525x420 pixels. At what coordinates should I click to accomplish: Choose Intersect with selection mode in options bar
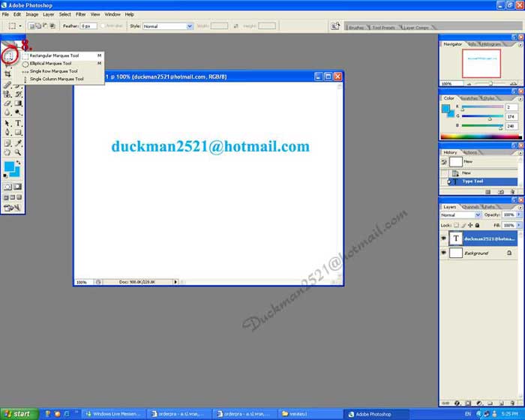click(52, 25)
